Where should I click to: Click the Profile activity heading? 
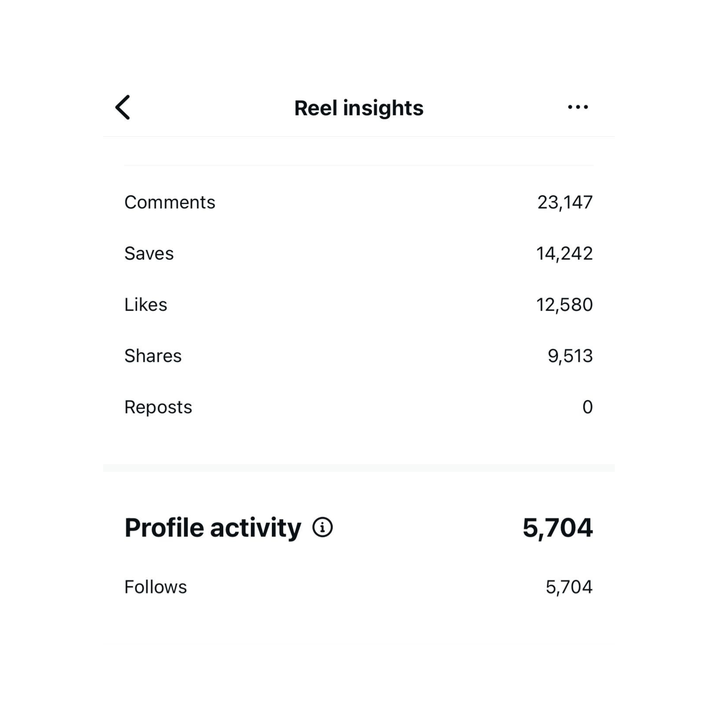213,527
